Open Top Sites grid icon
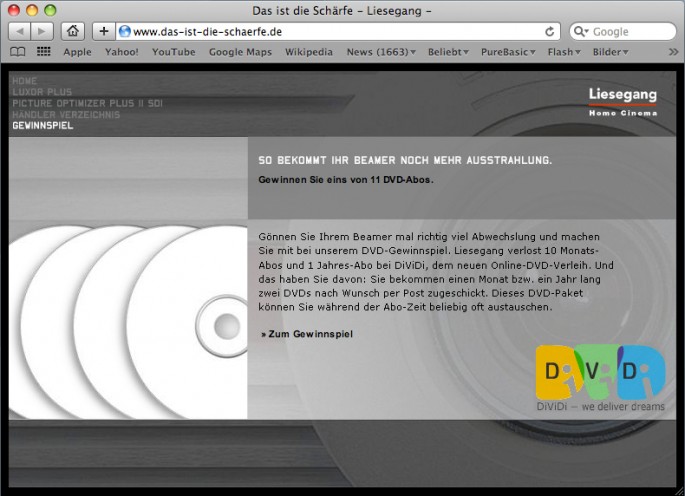The width and height of the screenshot is (685, 496). pyautogui.click(x=43, y=52)
